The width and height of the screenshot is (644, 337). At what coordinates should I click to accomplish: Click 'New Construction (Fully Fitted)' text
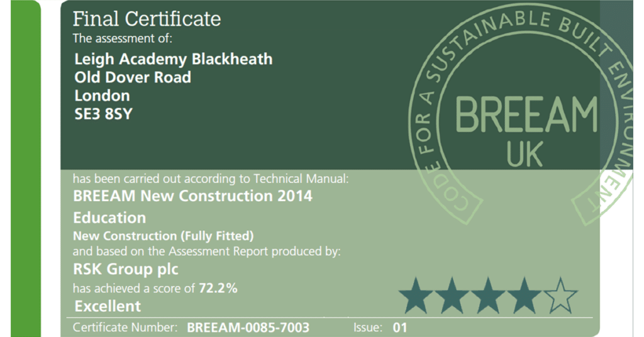click(x=164, y=236)
